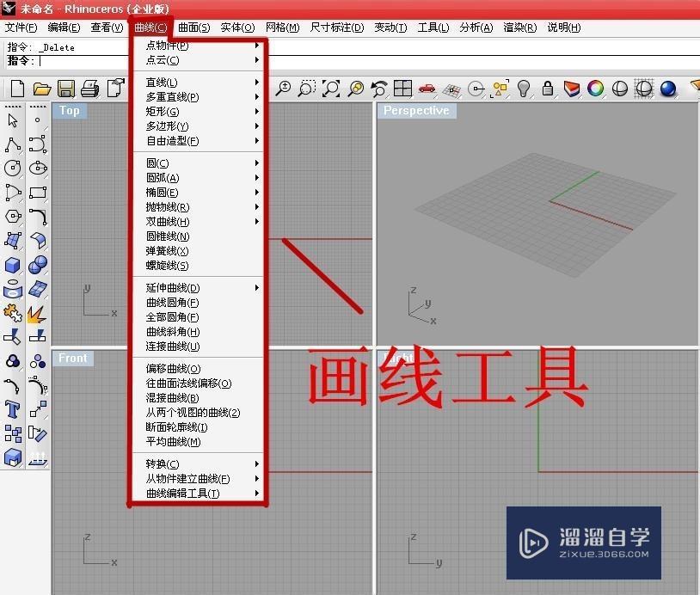
Task: Choose 偏移曲线(O) from the menu
Action: (x=198, y=369)
